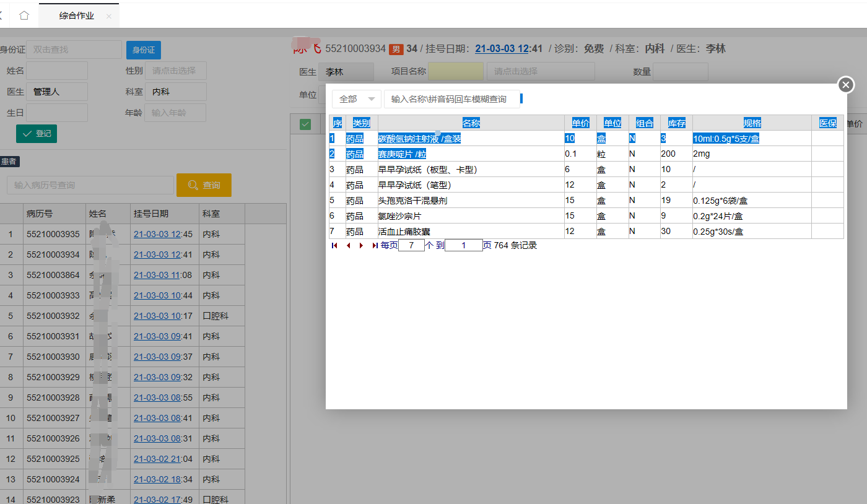
Task: Click the green select-all checkbox in header
Action: pos(305,124)
